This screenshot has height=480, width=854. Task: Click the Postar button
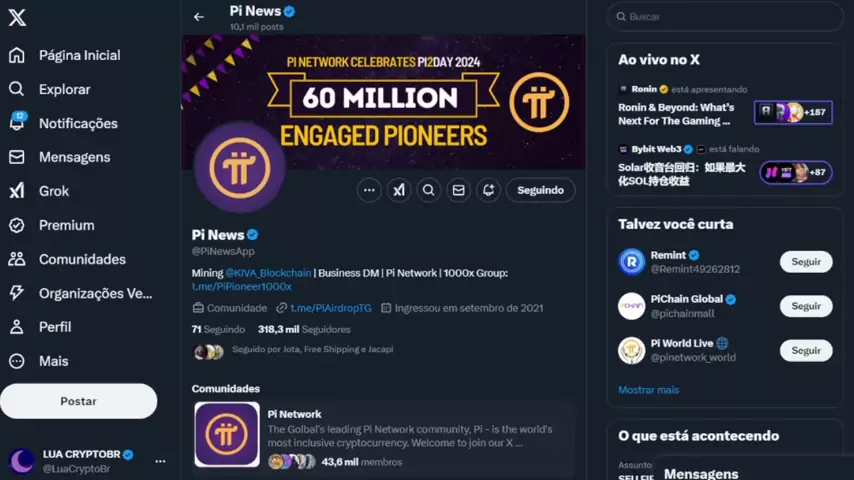78,401
